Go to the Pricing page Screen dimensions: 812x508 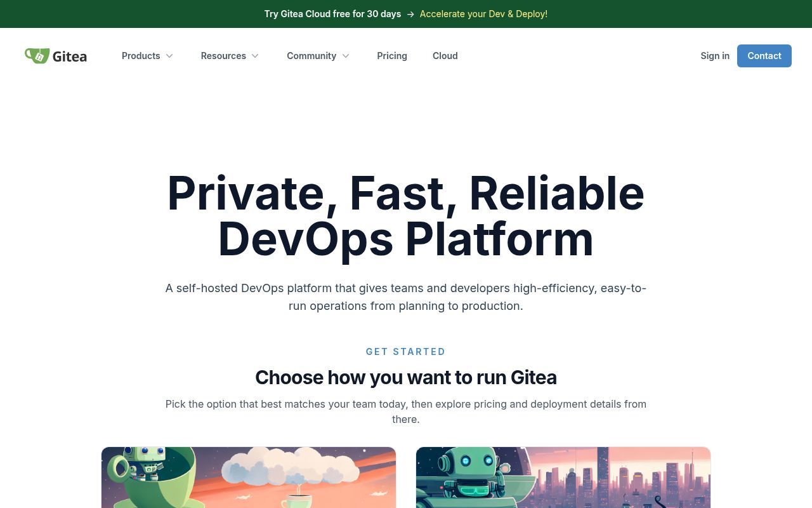pos(392,56)
